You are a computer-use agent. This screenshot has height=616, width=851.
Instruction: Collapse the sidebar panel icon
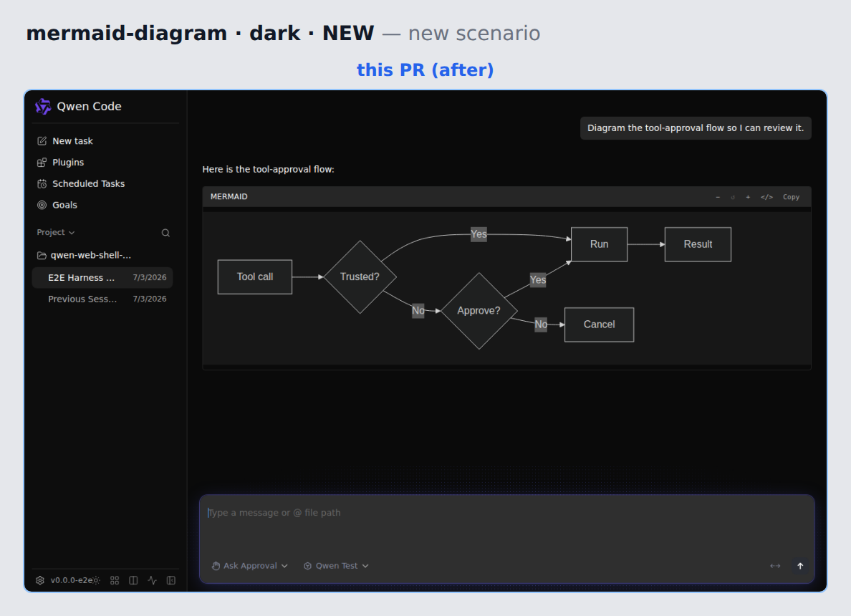(x=171, y=580)
